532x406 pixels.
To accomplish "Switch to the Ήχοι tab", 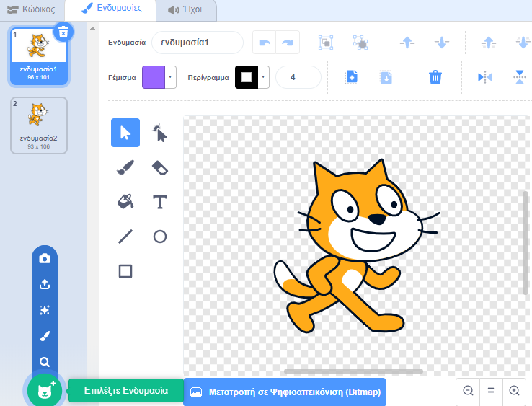I will [185, 9].
